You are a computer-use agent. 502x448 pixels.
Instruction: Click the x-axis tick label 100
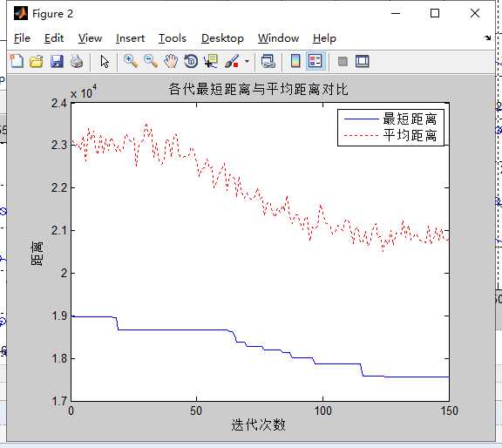click(x=322, y=411)
